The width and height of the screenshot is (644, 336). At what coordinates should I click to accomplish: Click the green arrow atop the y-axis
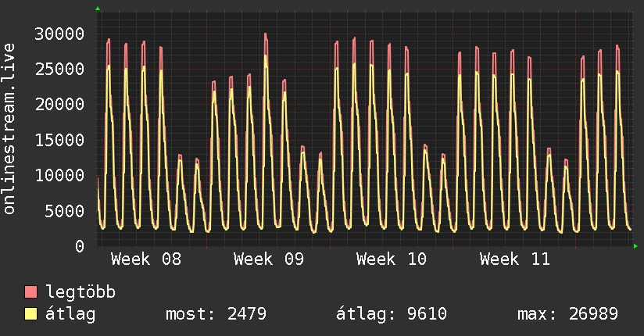coord(98,9)
